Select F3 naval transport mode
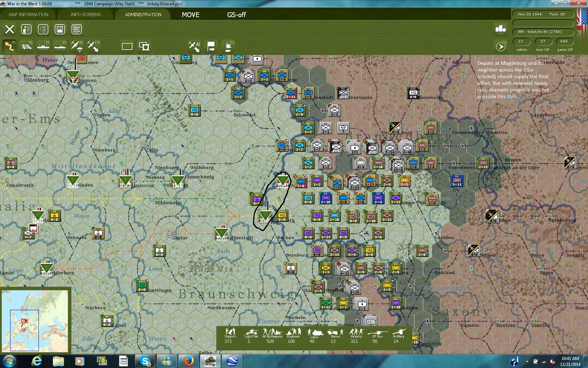588x368 pixels. point(43,46)
